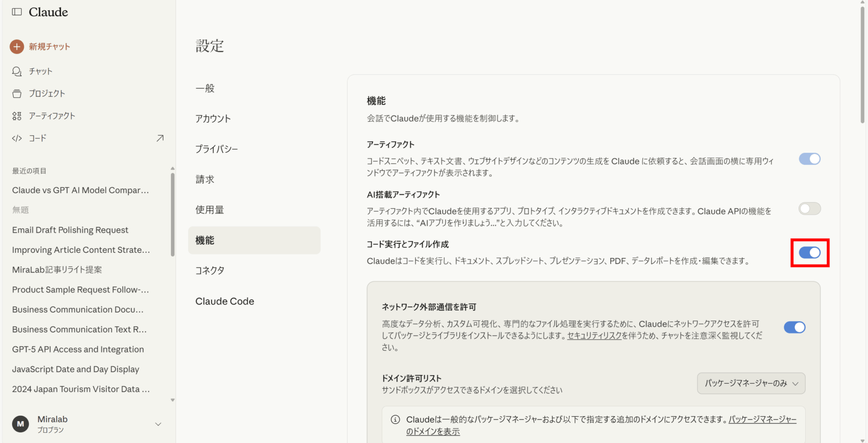Open the Email Draft Polishing Request chat
868x443 pixels.
click(x=70, y=230)
